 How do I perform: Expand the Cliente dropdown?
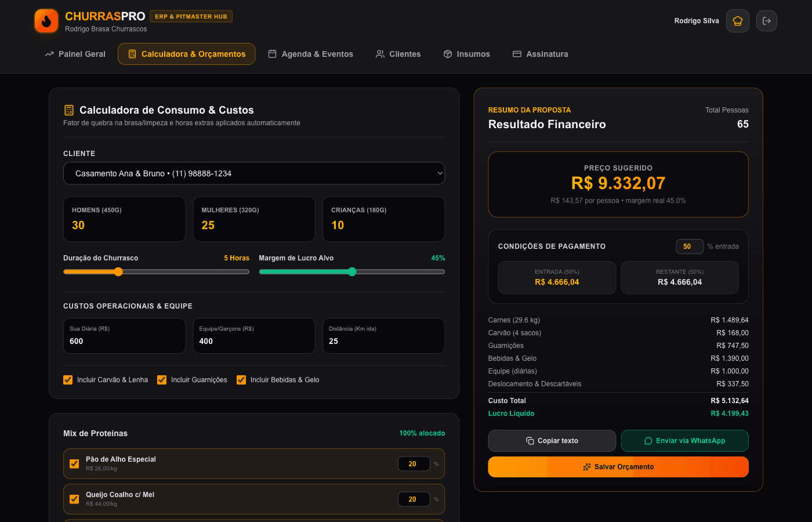(x=254, y=173)
